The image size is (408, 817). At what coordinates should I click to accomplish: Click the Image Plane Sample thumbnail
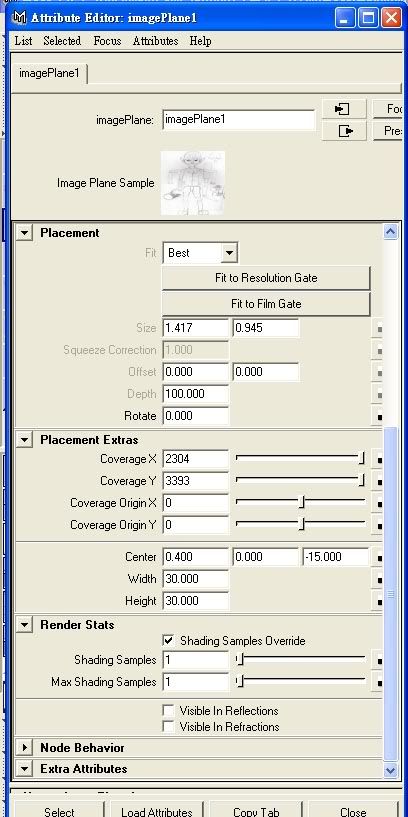point(193,183)
